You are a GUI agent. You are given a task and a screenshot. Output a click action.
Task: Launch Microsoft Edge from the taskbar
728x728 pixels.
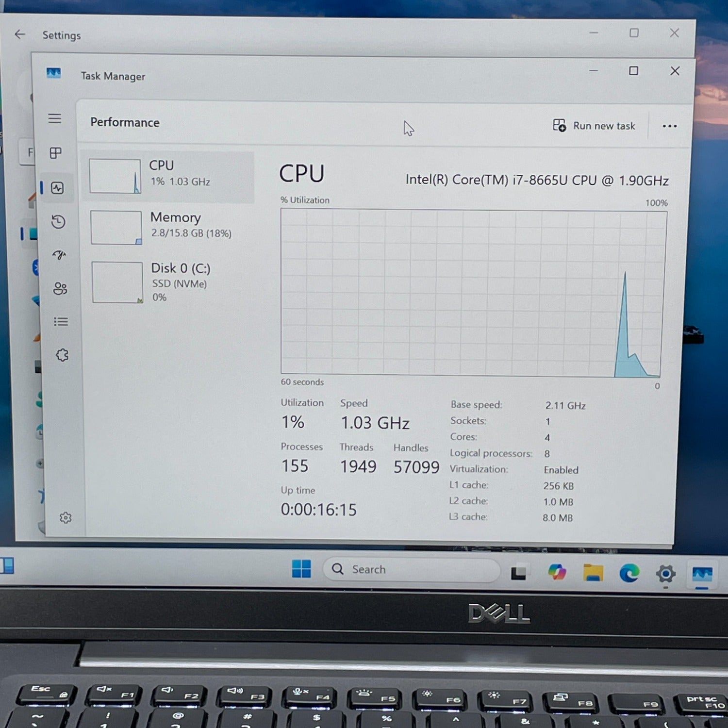[629, 574]
